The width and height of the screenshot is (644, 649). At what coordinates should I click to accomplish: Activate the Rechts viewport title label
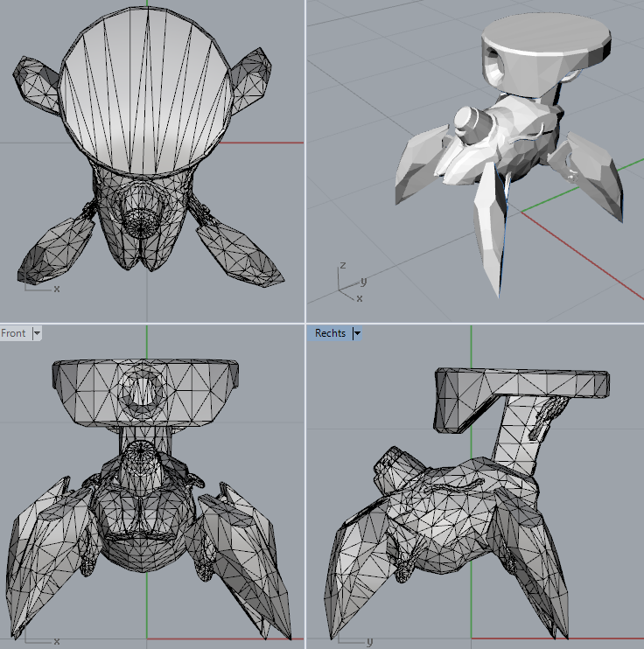(x=330, y=333)
